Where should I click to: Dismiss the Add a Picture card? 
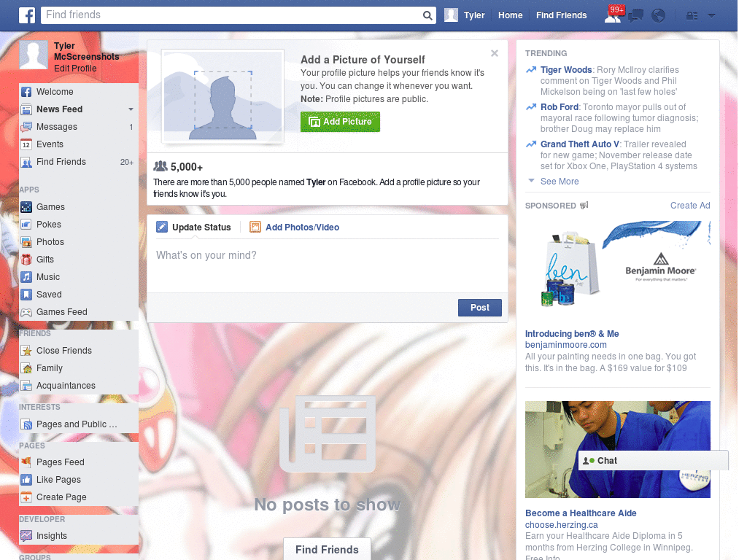(495, 53)
